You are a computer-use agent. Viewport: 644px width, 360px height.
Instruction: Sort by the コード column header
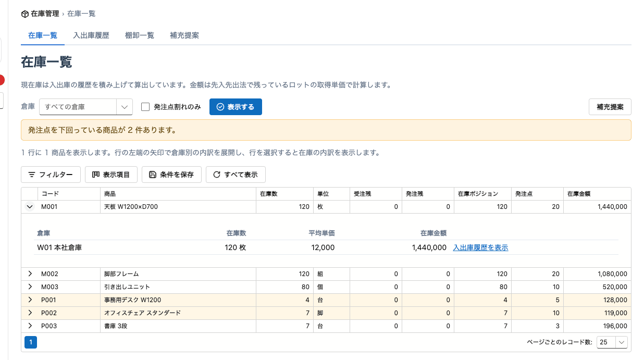click(69, 194)
